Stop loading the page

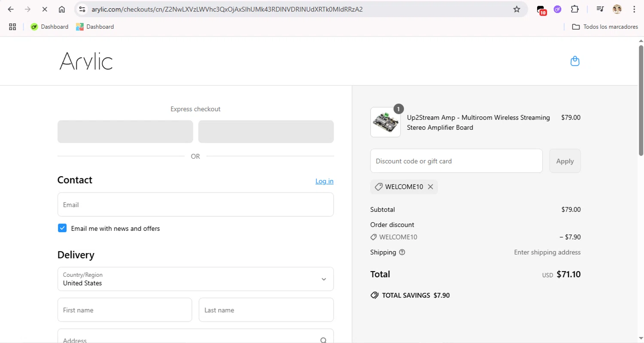coord(45,9)
